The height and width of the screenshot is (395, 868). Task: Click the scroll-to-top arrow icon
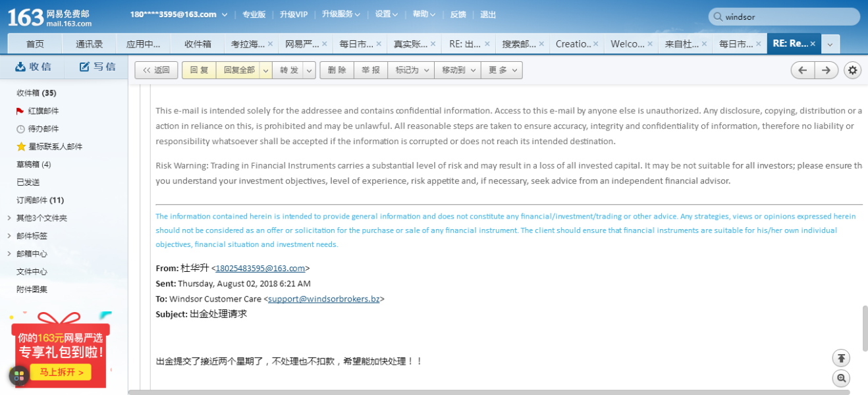(x=841, y=358)
